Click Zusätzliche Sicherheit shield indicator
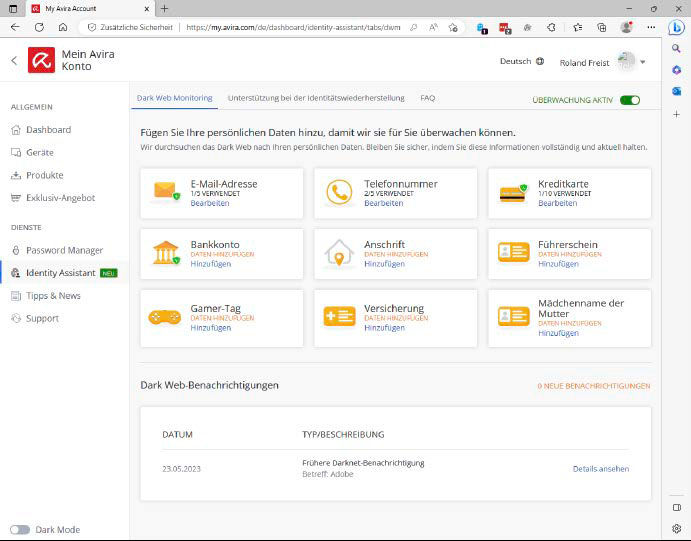Image resolution: width=691 pixels, height=541 pixels. coord(130,27)
